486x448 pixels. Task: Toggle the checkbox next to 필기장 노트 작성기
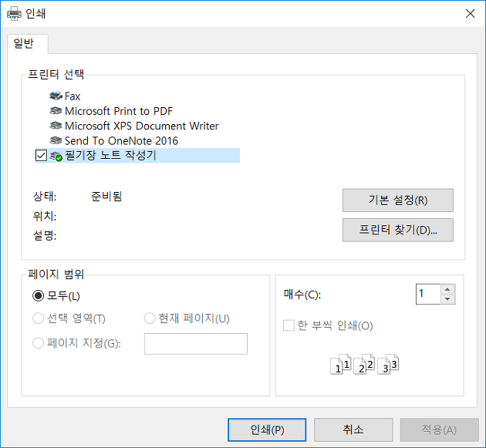tap(41, 156)
